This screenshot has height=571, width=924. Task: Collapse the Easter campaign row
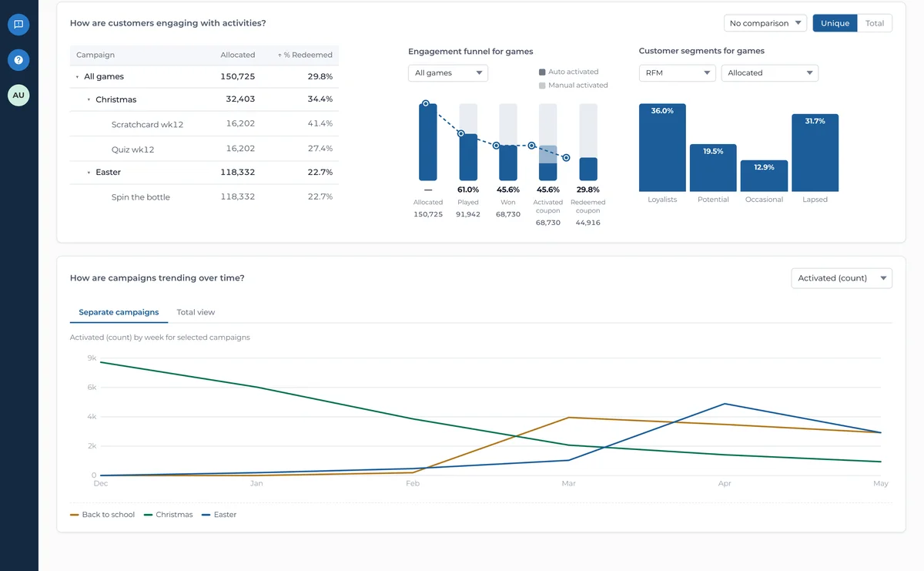click(89, 173)
